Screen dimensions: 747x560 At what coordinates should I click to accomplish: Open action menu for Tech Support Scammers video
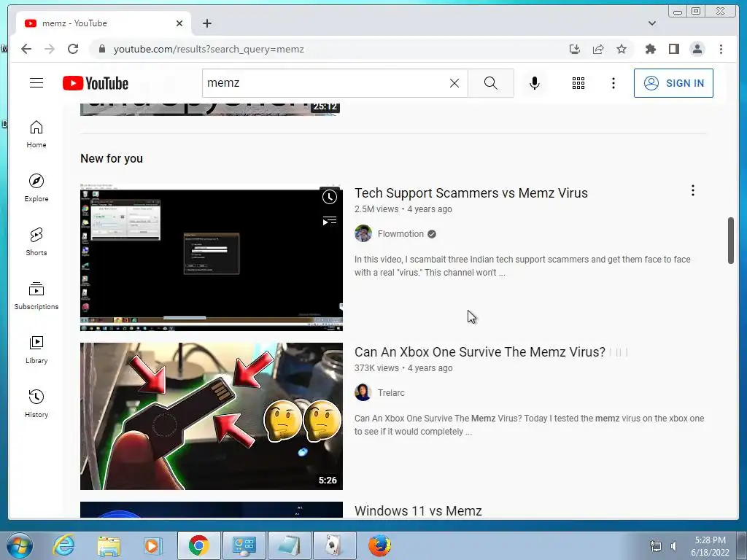pos(693,190)
